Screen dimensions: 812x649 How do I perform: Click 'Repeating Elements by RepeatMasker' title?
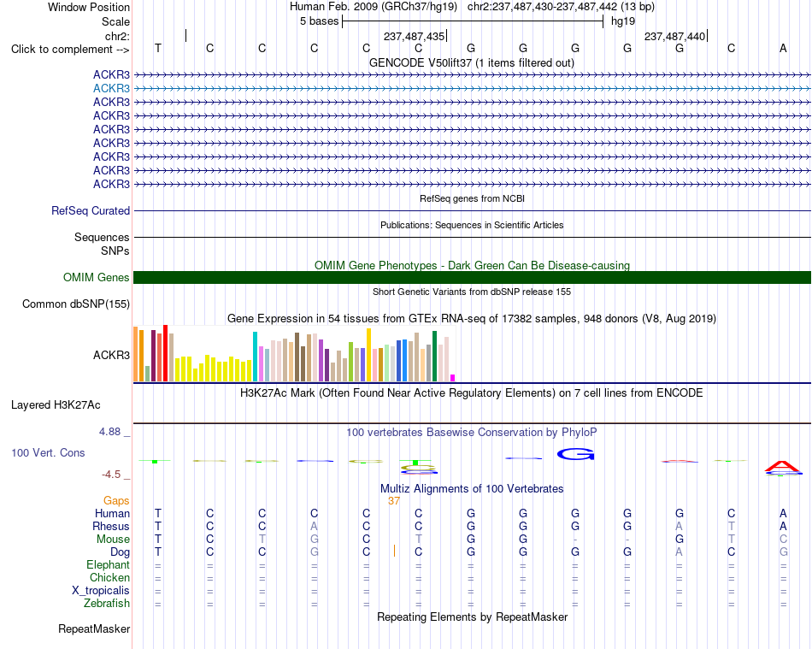coord(473,617)
